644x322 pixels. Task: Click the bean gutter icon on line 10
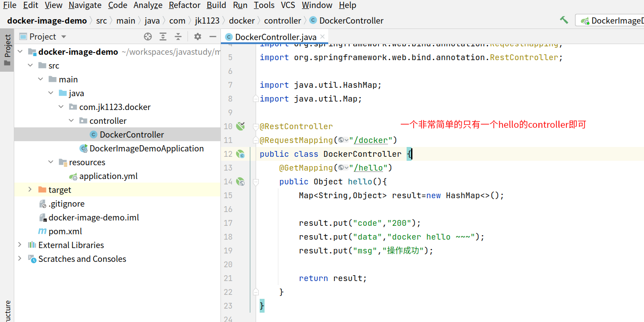[x=240, y=126]
